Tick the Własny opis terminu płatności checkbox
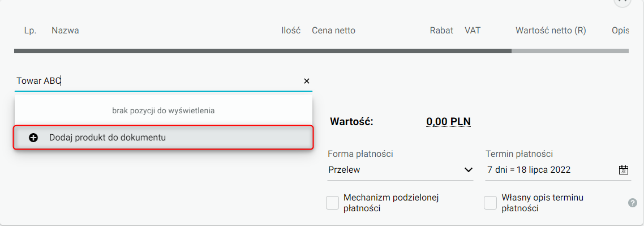The image size is (644, 226). 491,203
